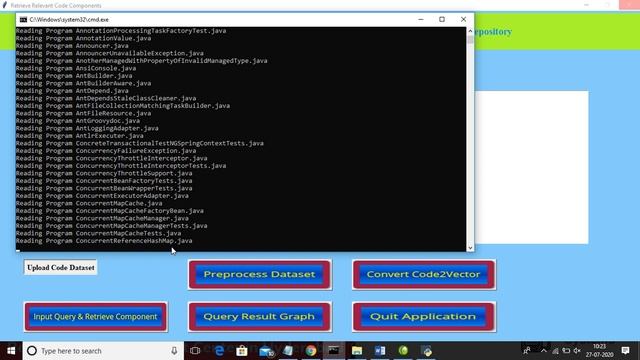Open the Mail app on the taskbar

click(x=266, y=351)
